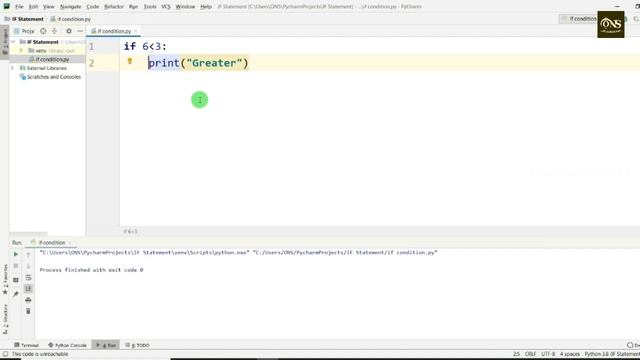Open the VCS menu
640x360 pixels.
coord(166,7)
